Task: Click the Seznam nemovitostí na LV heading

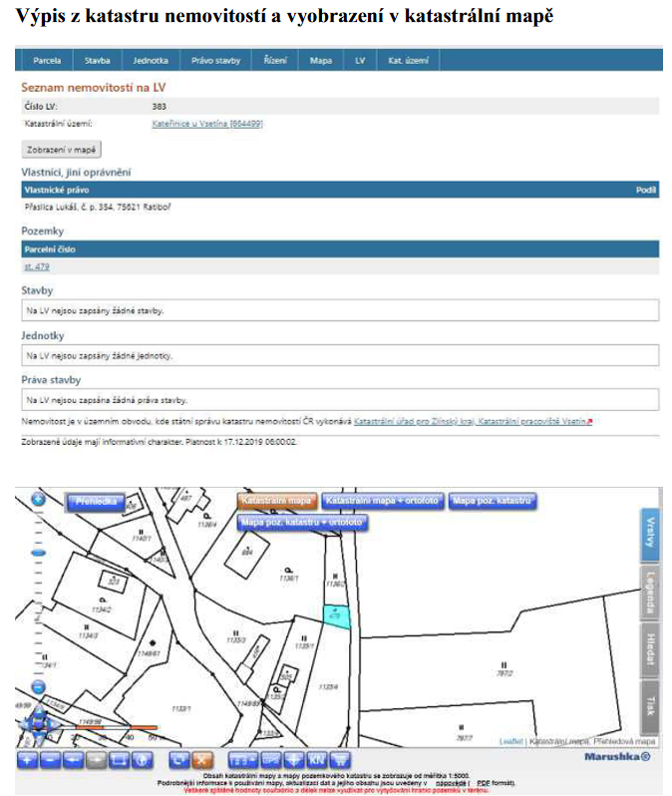Action: tap(94, 88)
